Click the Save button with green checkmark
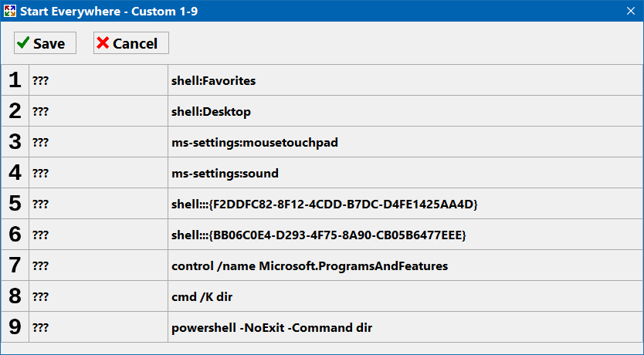This screenshot has height=355, width=644. click(x=45, y=43)
